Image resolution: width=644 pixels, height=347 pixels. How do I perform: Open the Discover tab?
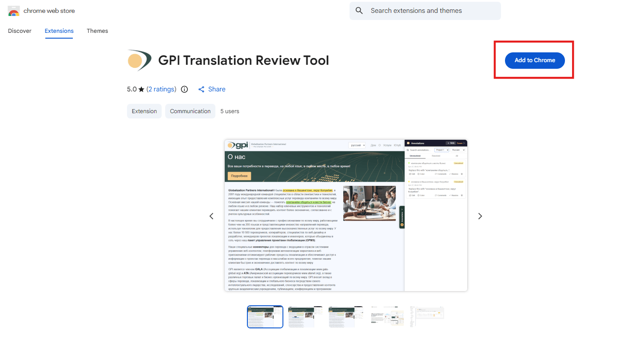[x=20, y=31]
